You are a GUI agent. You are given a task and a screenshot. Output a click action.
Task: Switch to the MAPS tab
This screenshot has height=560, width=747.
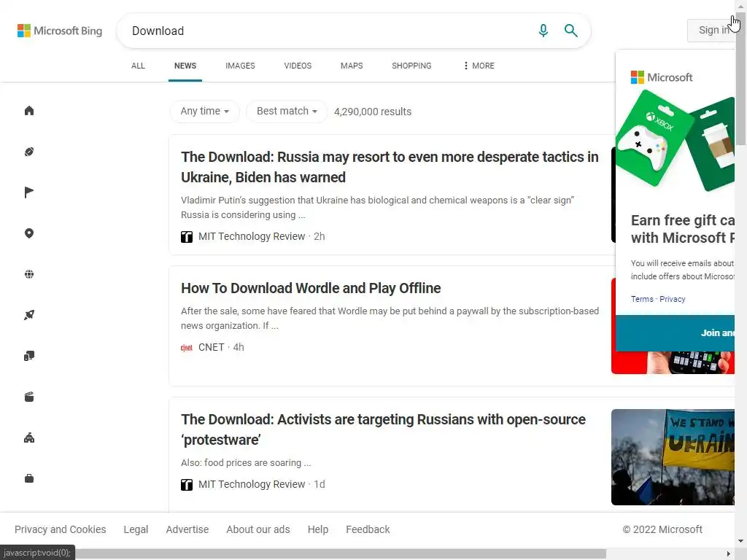[x=352, y=66]
